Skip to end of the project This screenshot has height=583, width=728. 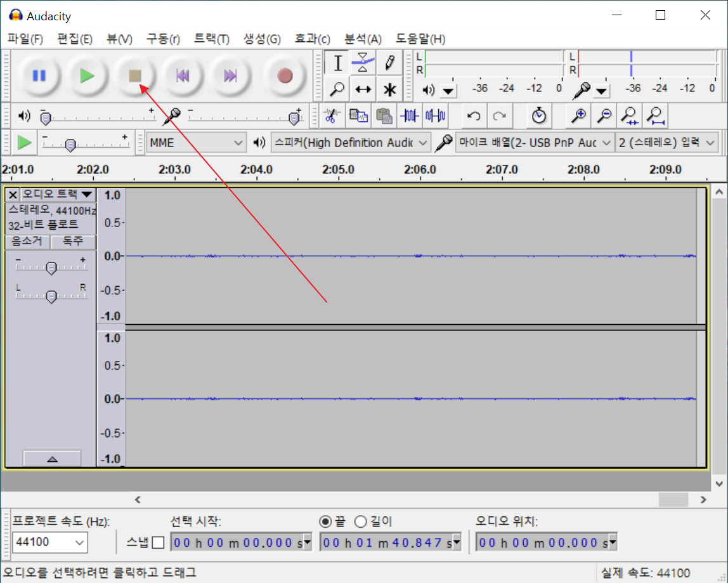[230, 75]
